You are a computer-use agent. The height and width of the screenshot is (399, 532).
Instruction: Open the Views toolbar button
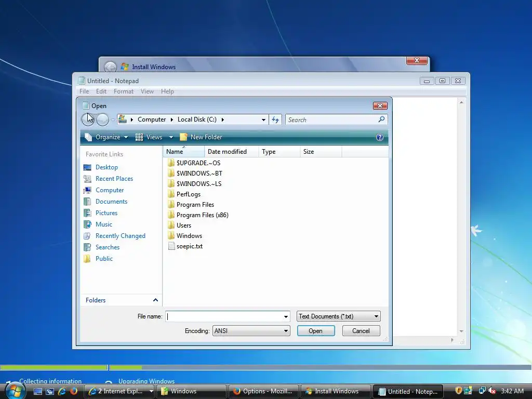(149, 137)
